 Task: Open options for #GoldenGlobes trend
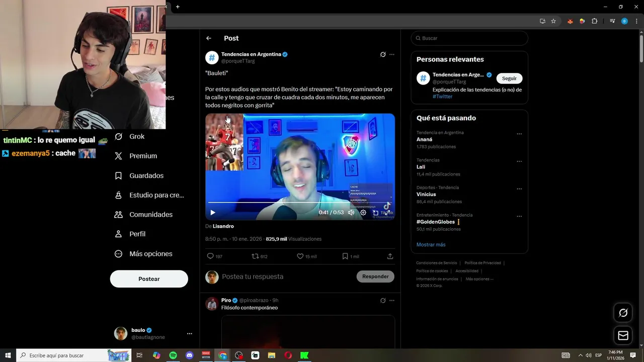point(519,217)
